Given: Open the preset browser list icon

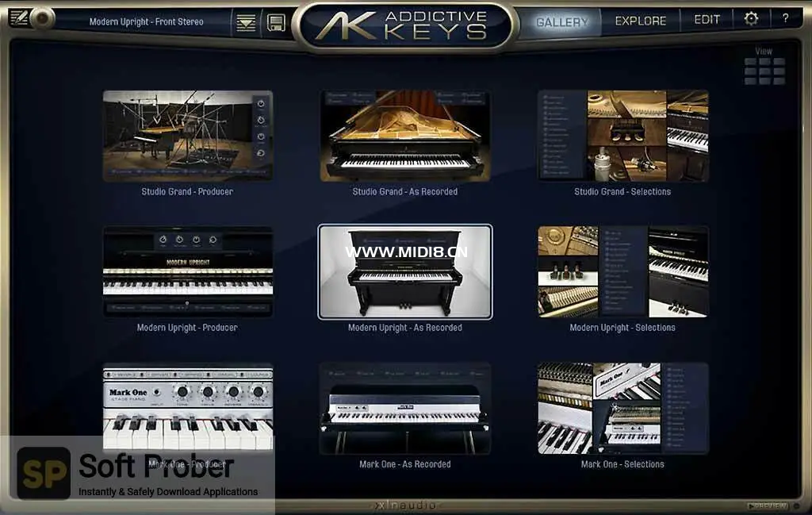Looking at the screenshot, I should pos(246,23).
